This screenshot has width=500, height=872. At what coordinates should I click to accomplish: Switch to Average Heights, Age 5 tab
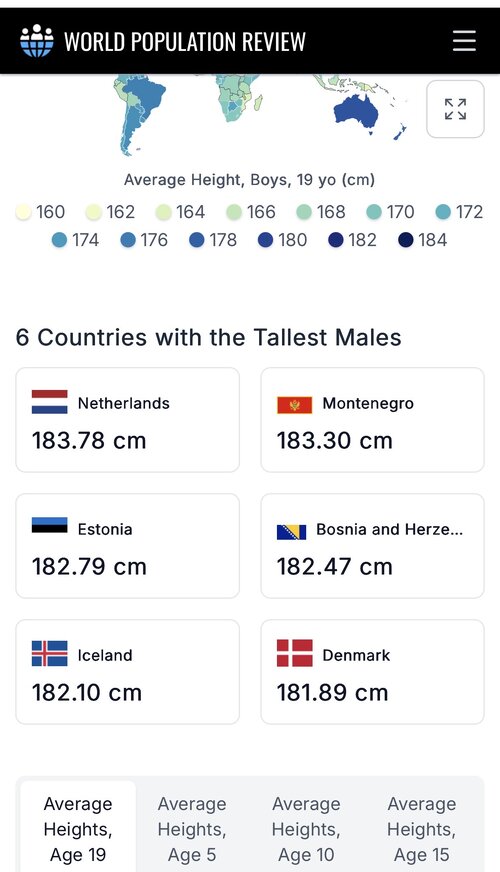click(x=192, y=829)
